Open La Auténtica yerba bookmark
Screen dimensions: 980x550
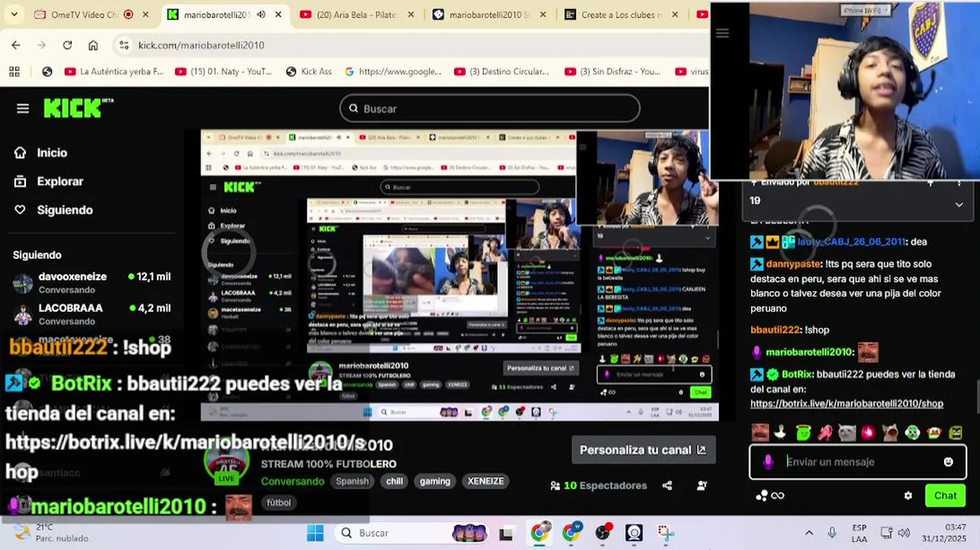(114, 71)
